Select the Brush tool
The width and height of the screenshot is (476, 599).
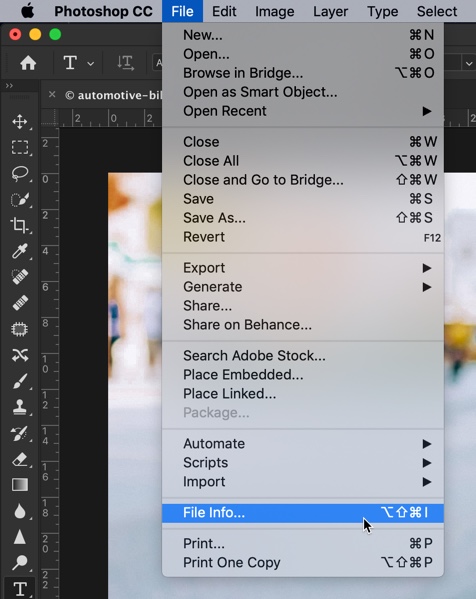(19, 381)
